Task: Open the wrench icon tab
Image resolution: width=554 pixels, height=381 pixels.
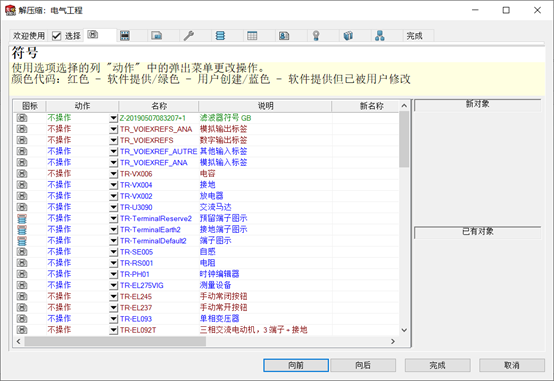Action: pyautogui.click(x=189, y=35)
